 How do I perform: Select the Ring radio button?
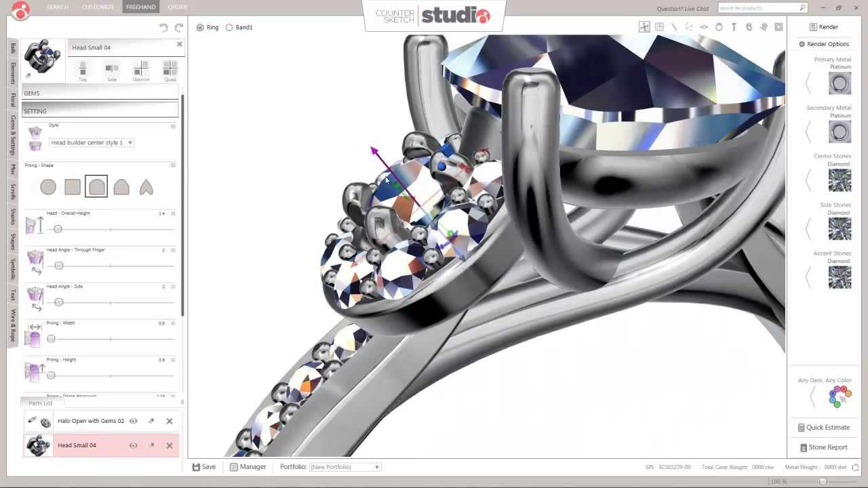click(x=201, y=27)
